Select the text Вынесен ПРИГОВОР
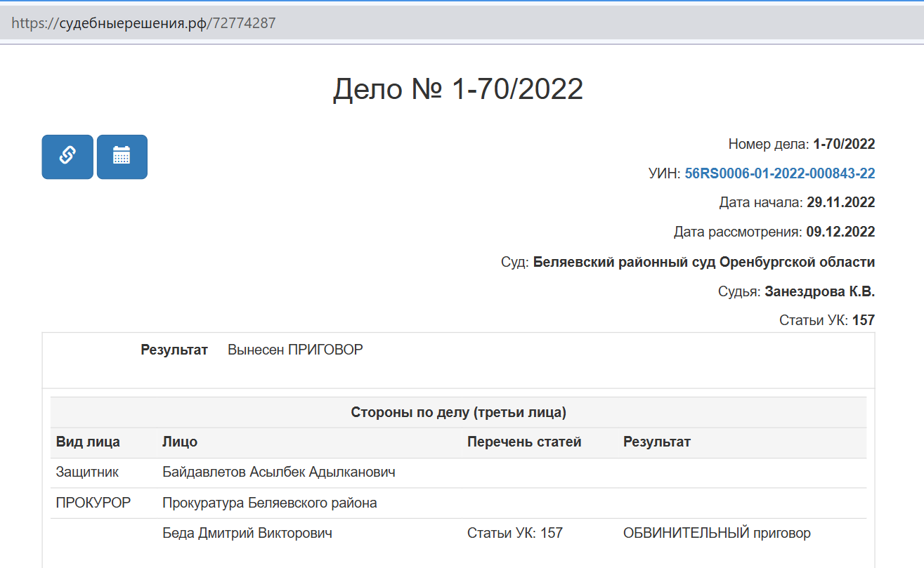The height and width of the screenshot is (568, 924). 295,350
